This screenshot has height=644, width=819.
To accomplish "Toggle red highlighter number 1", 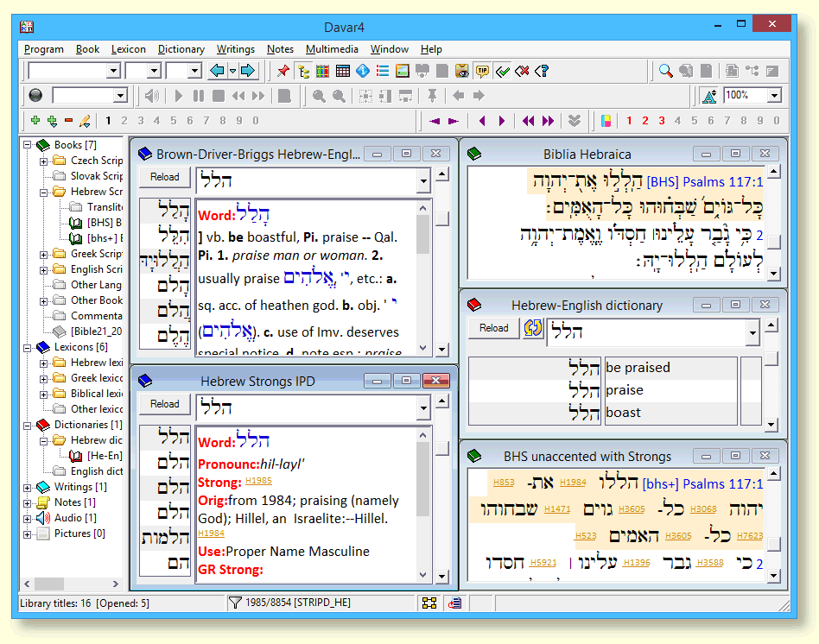I will (x=629, y=121).
